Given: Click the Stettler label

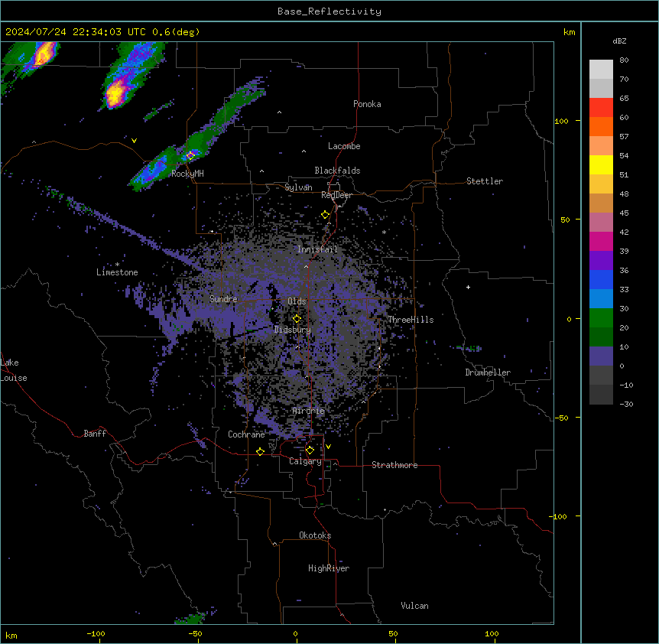Looking at the screenshot, I should click(x=485, y=181).
